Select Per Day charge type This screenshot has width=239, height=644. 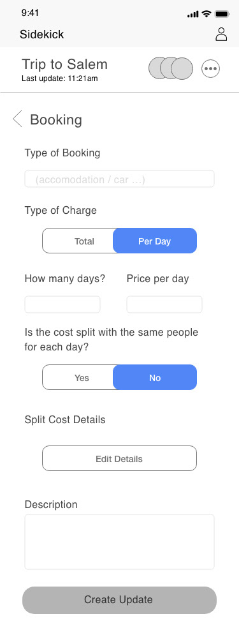coord(155,241)
